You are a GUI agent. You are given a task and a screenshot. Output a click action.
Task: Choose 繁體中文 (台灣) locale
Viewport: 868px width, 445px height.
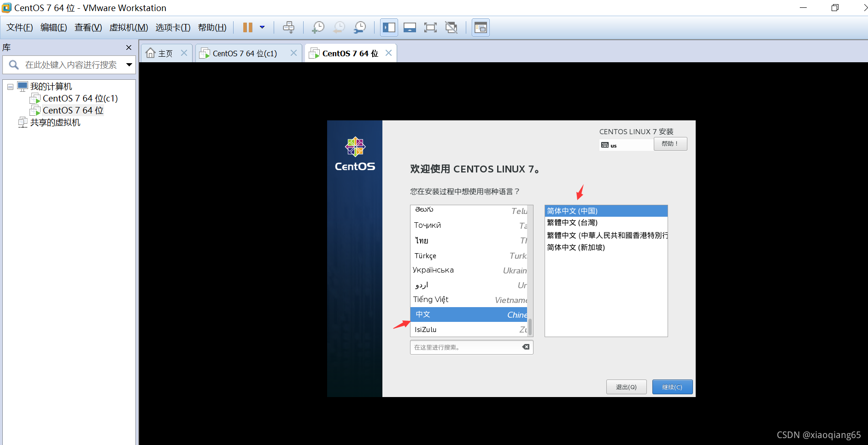[606, 223]
